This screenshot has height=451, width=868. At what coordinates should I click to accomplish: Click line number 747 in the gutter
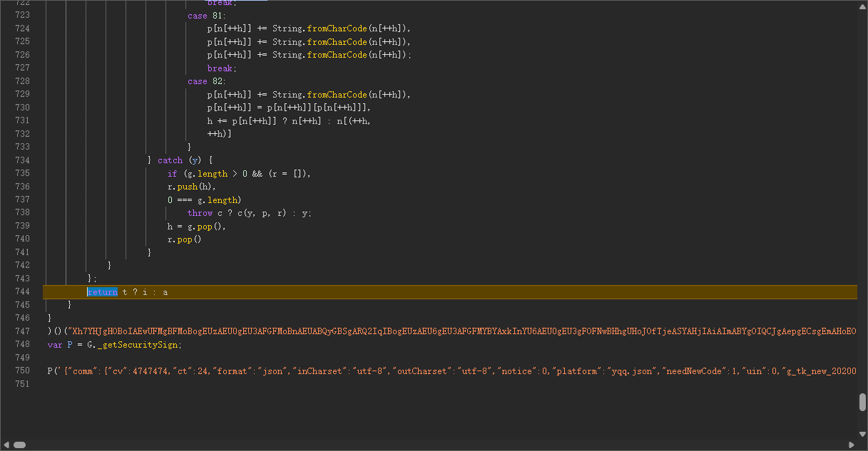click(22, 331)
